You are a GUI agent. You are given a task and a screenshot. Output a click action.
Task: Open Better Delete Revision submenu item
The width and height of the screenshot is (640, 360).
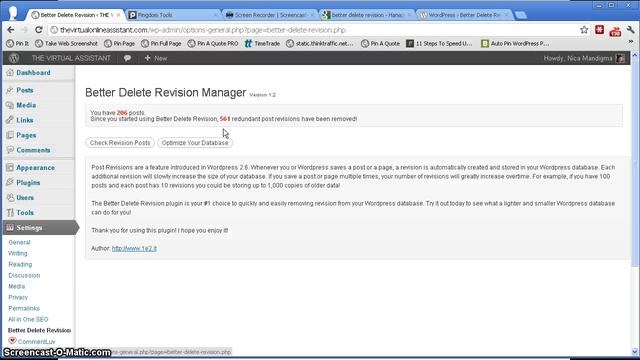[40, 330]
